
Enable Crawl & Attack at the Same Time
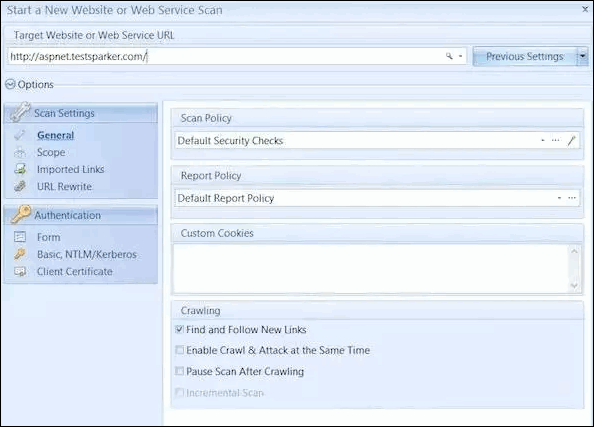(x=180, y=350)
